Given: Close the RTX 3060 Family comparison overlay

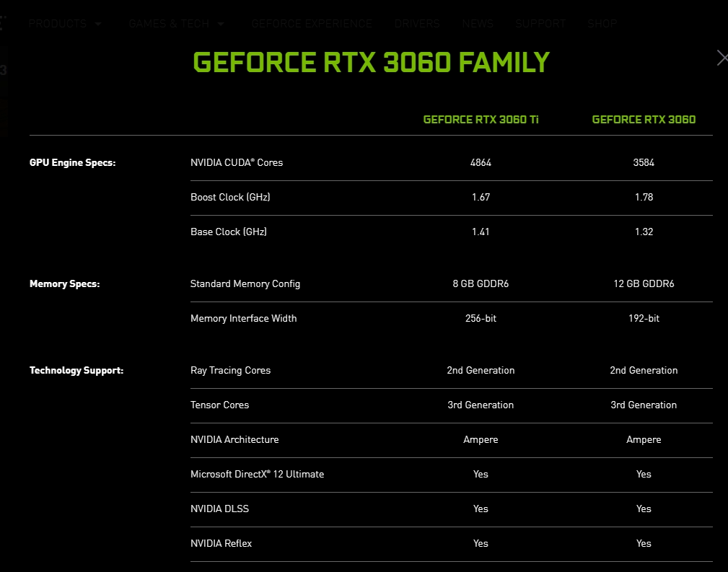Looking at the screenshot, I should tap(722, 58).
